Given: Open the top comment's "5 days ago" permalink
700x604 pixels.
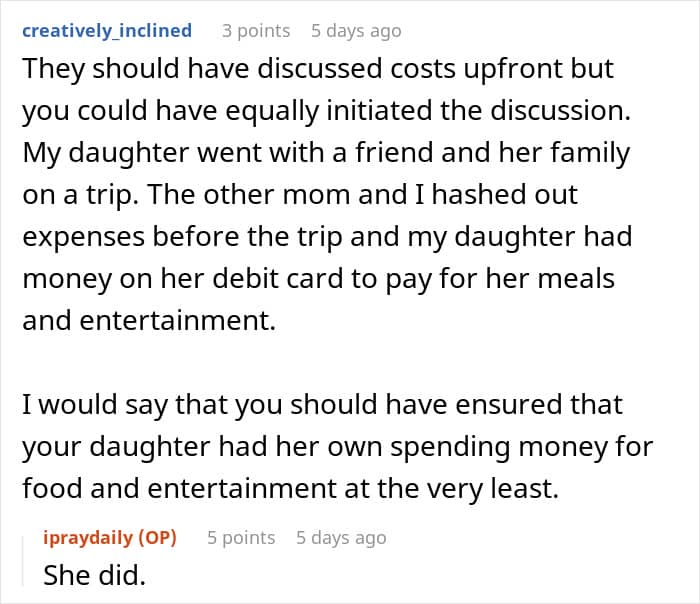Looking at the screenshot, I should 356,30.
